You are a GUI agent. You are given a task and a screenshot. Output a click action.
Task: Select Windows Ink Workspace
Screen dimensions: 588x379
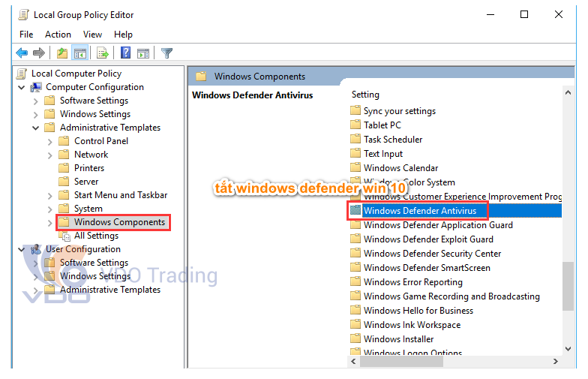(412, 324)
